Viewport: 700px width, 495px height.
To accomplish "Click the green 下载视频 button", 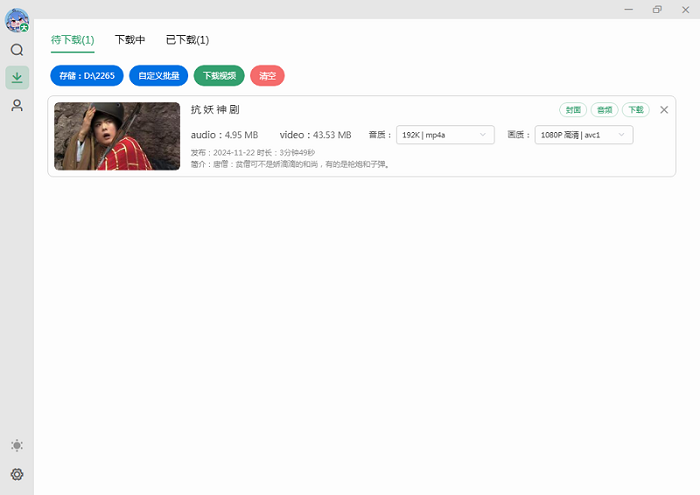I will (219, 75).
